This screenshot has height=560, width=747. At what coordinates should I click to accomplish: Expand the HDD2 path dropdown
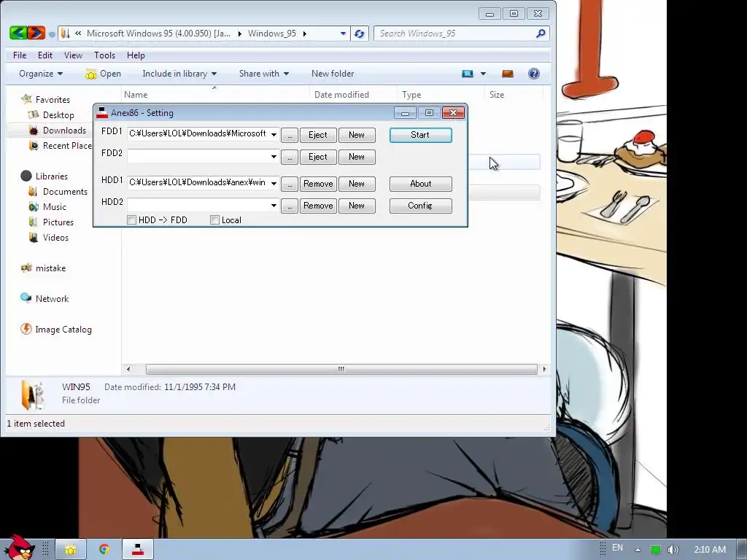point(274,205)
